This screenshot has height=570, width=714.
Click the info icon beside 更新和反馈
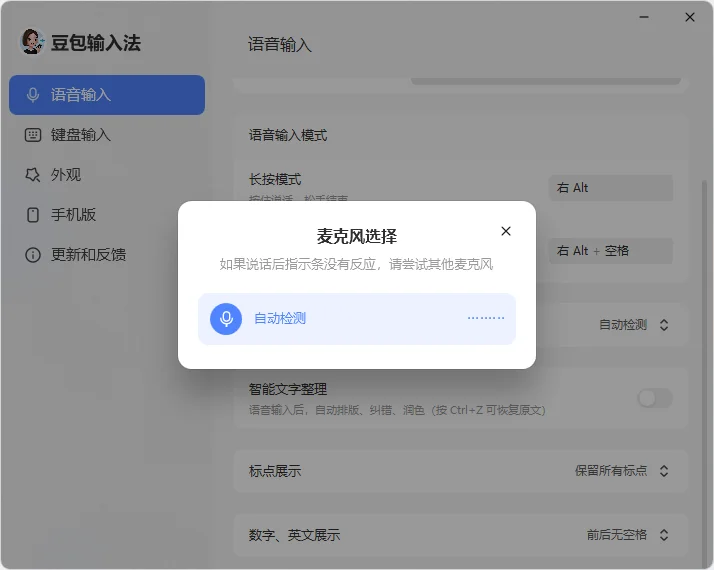(33, 255)
